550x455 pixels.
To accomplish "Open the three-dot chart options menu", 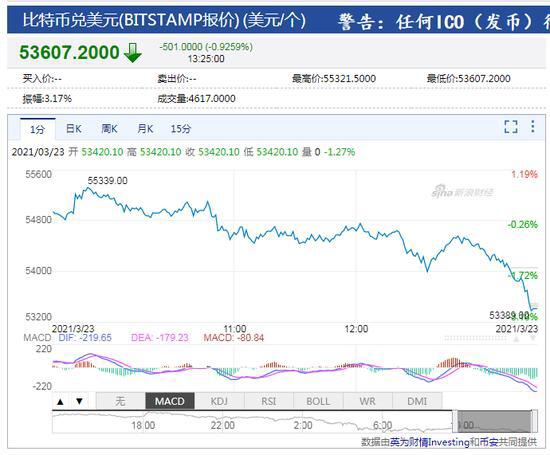I will (x=532, y=126).
